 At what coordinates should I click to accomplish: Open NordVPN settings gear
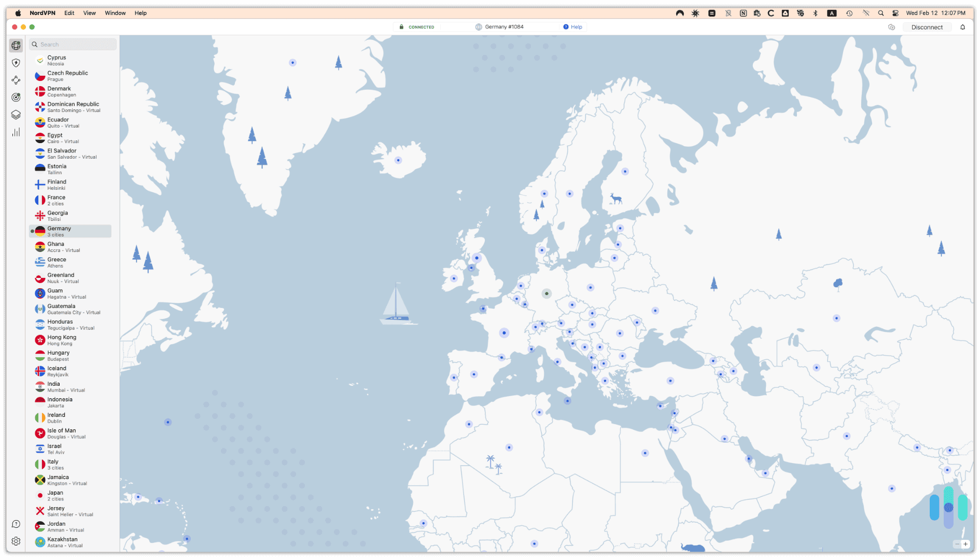pos(16,541)
